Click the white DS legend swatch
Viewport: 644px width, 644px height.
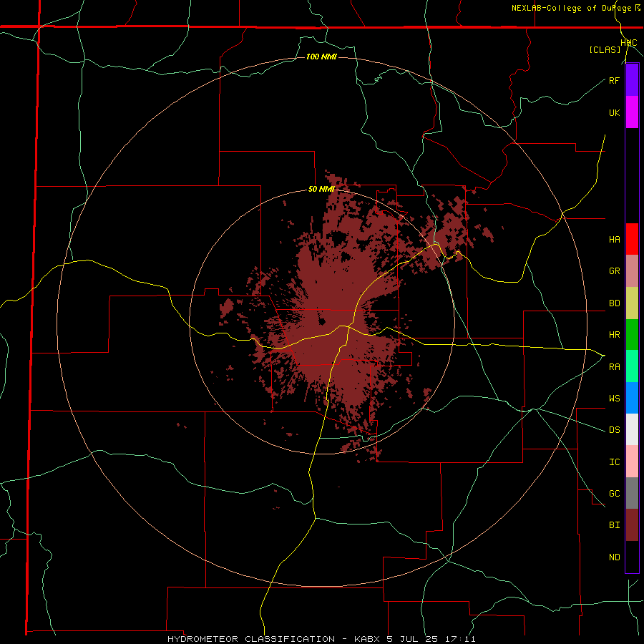(632, 429)
